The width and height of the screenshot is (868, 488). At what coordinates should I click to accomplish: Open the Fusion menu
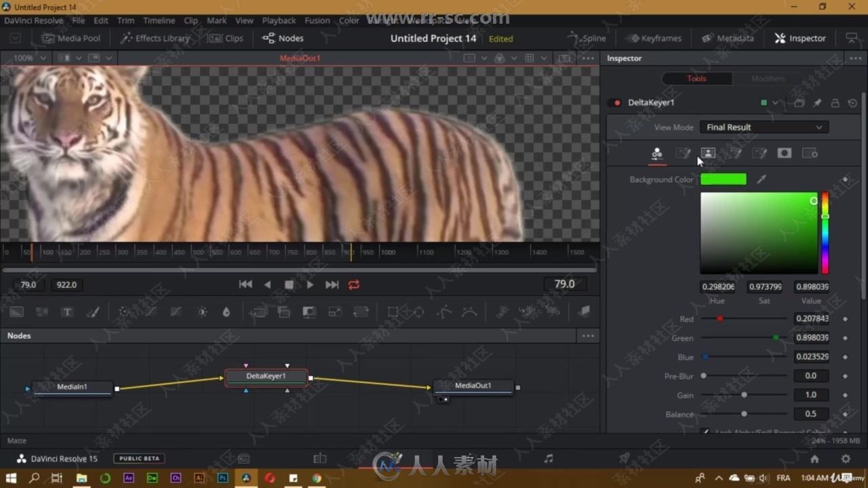pyautogui.click(x=317, y=20)
